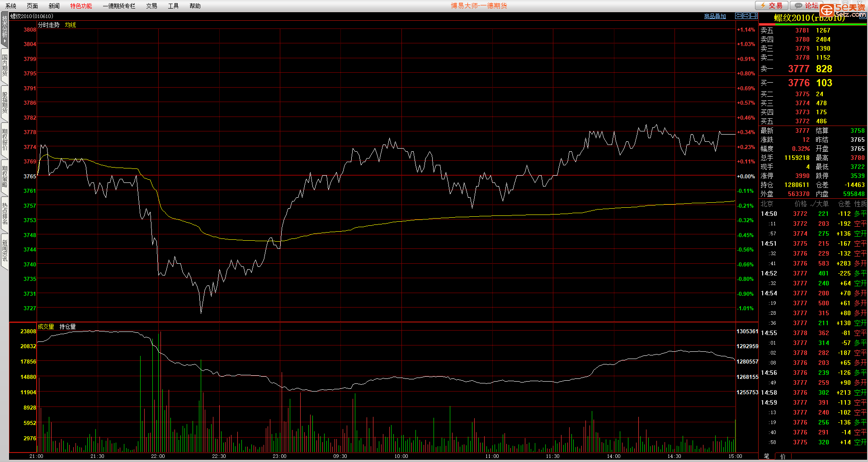Switch lower chart to 持仓量
This screenshot has height=462, width=868.
click(68, 327)
